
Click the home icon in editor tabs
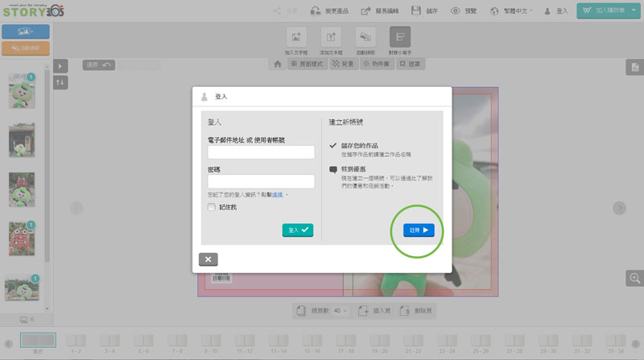coord(277,64)
